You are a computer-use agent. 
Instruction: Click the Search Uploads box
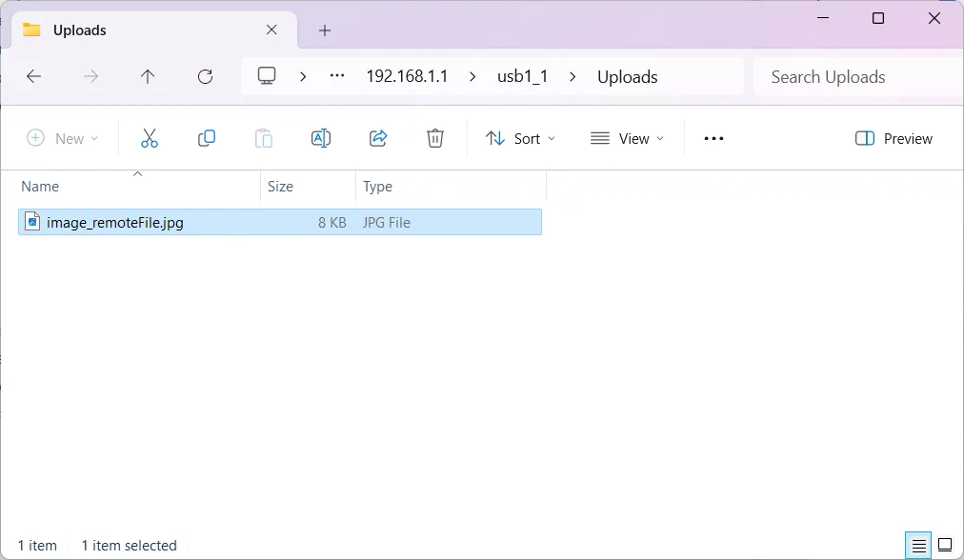point(857,77)
